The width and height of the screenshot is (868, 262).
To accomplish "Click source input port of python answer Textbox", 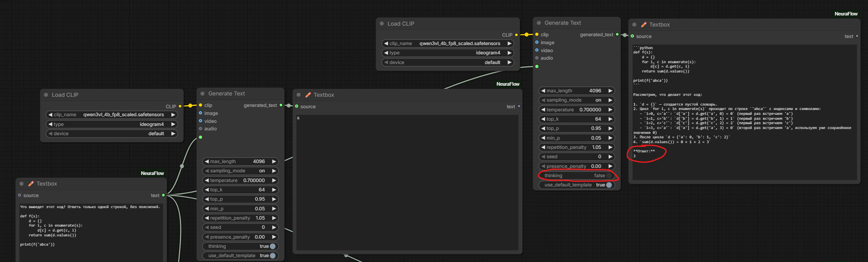I will tap(633, 36).
